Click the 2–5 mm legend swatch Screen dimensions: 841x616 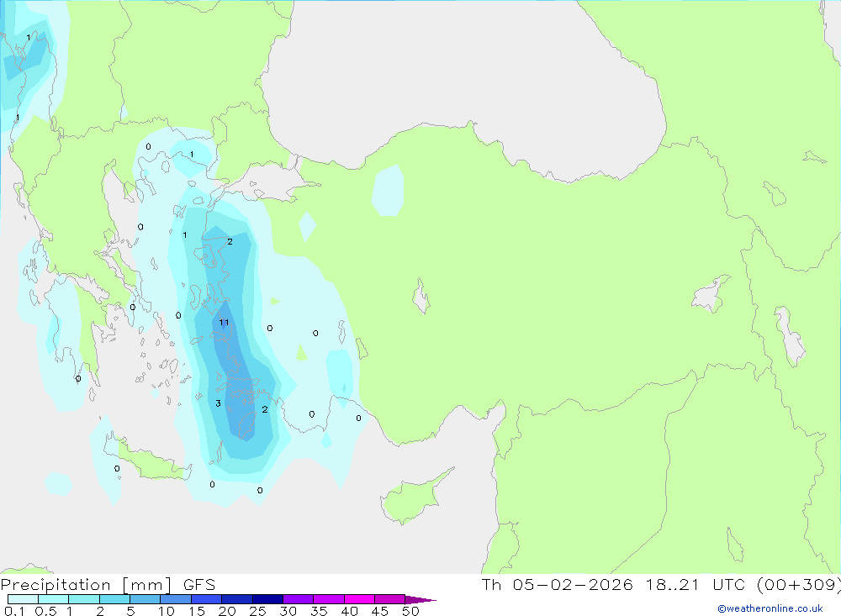pyautogui.click(x=114, y=599)
